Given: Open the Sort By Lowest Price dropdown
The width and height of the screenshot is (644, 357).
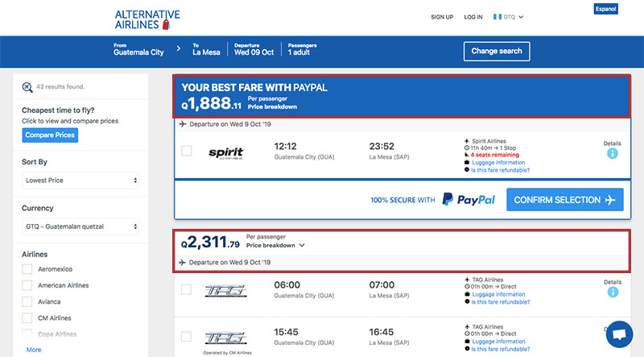Looking at the screenshot, I should coord(80,181).
